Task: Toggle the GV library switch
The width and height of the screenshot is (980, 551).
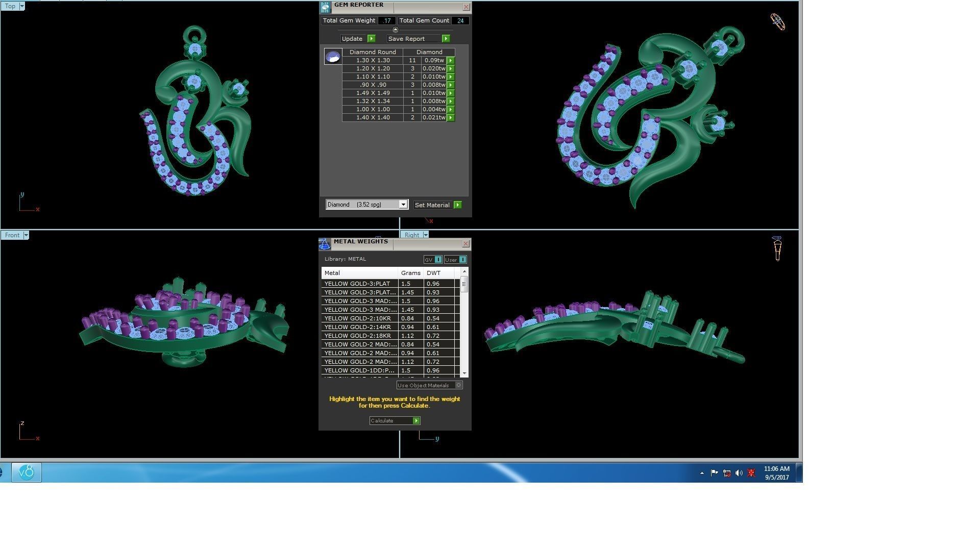Action: click(x=438, y=260)
